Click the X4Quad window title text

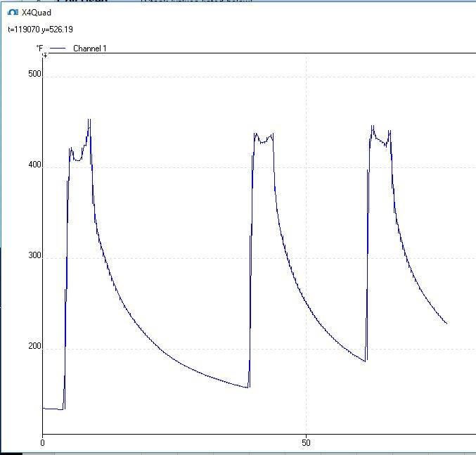tap(37, 12)
